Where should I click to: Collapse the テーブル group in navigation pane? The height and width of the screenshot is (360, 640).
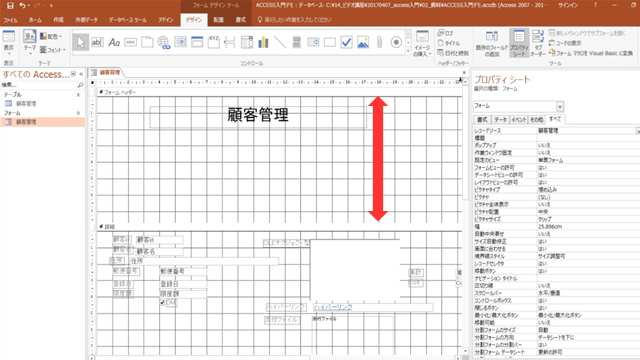(x=78, y=95)
